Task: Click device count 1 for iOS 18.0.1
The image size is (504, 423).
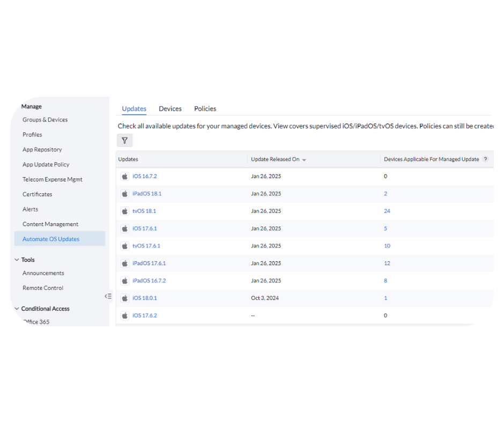Action: point(386,298)
